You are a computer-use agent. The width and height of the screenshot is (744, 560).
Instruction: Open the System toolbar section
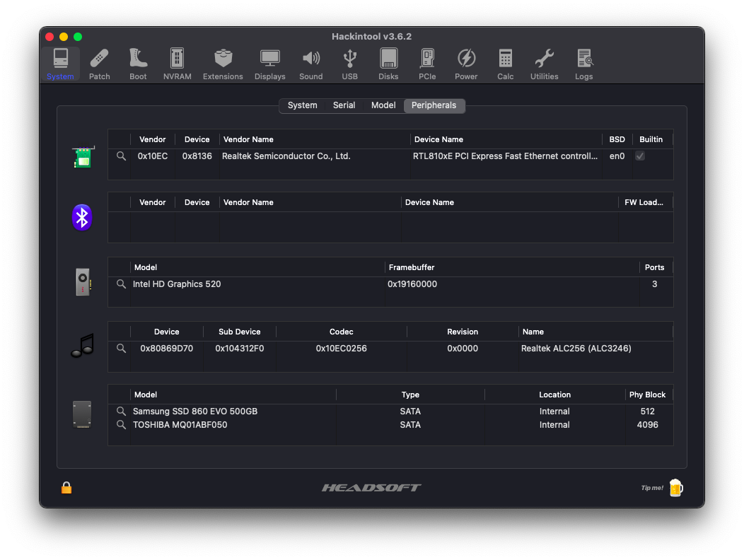[x=60, y=64]
